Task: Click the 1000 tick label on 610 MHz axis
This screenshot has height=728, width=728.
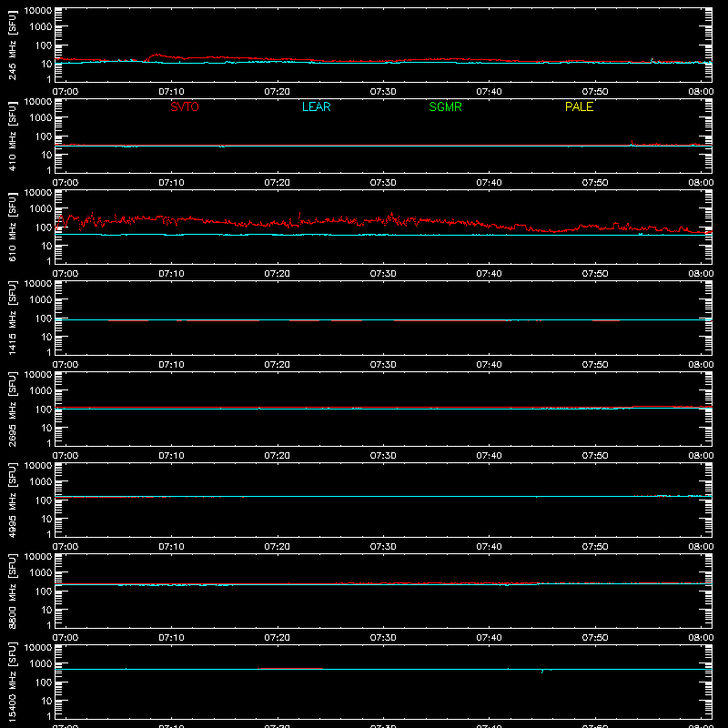Action: (41, 209)
